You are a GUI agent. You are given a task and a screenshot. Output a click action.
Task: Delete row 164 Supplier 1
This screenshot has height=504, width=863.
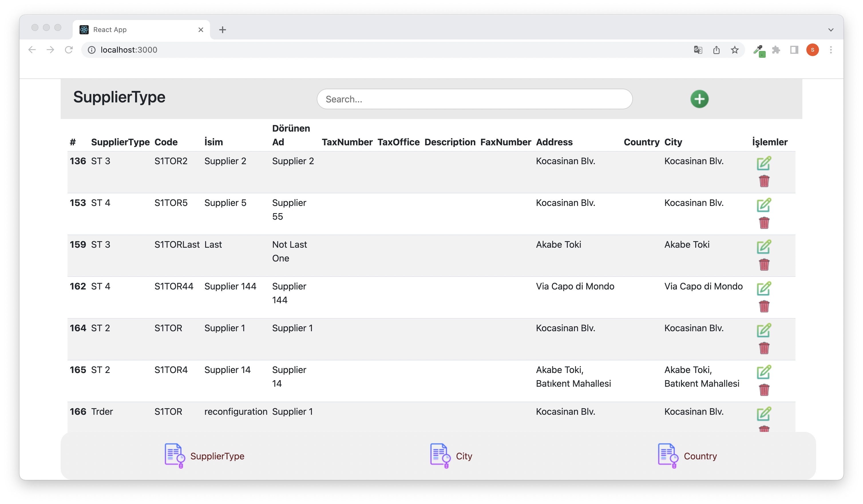[764, 348]
